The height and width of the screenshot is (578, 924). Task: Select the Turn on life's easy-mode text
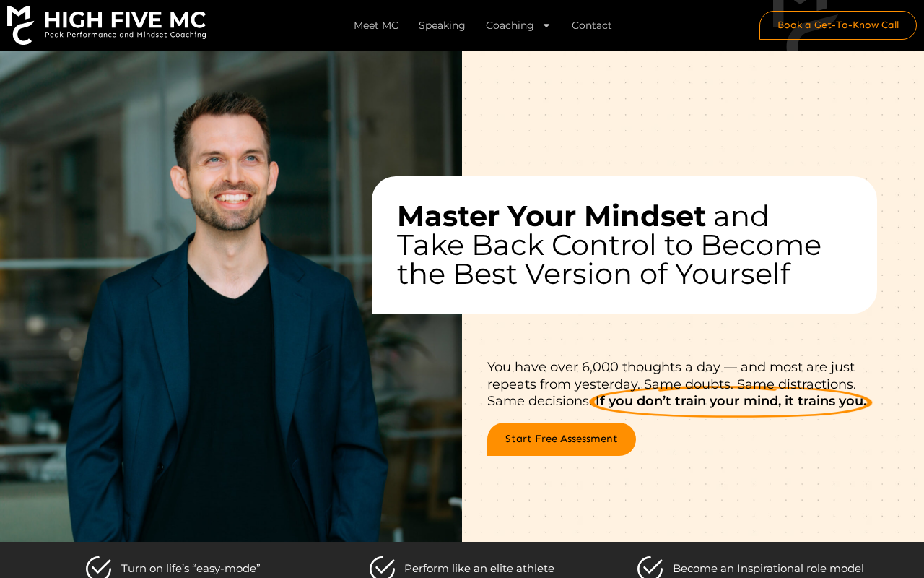click(191, 569)
